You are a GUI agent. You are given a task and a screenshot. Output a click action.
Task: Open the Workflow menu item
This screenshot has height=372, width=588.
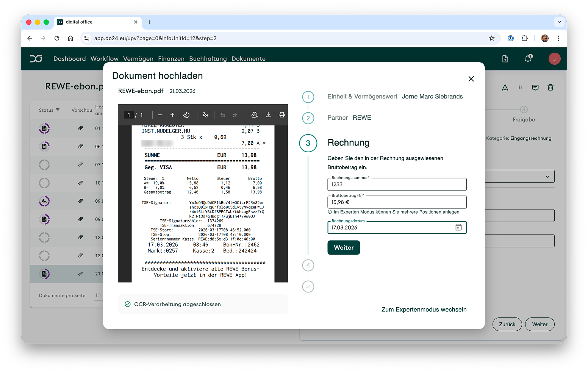[x=105, y=59]
